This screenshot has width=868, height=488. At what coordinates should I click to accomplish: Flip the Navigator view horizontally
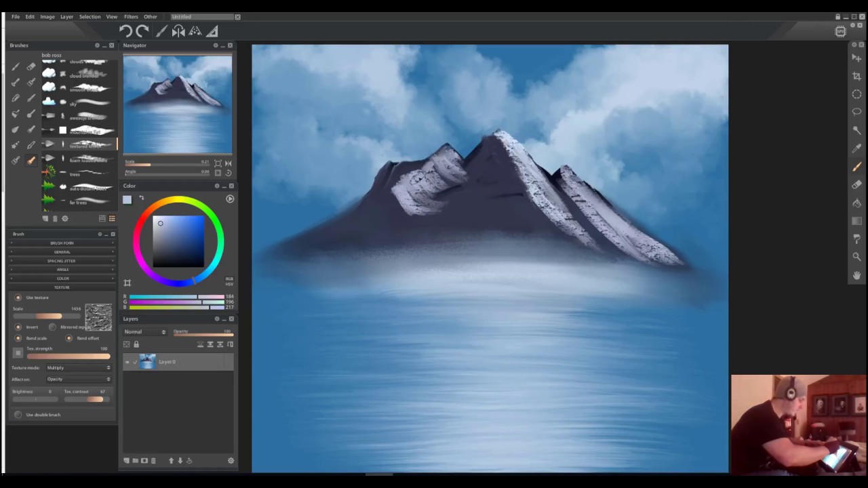coord(229,163)
